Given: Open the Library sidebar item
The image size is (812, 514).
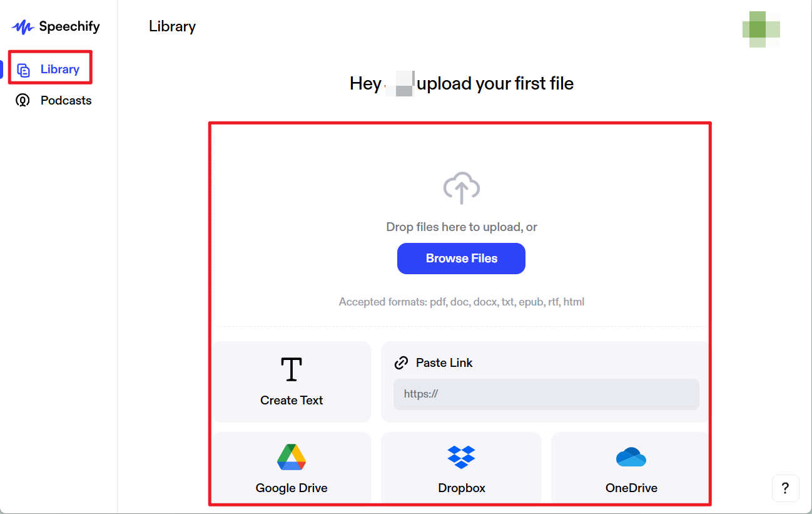Looking at the screenshot, I should 50,69.
